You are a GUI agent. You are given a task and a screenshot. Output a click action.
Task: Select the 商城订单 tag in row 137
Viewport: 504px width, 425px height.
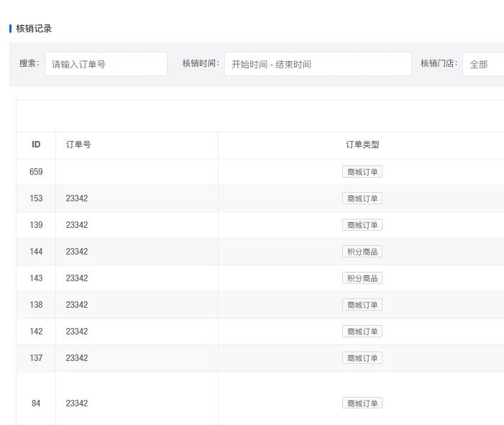point(362,358)
